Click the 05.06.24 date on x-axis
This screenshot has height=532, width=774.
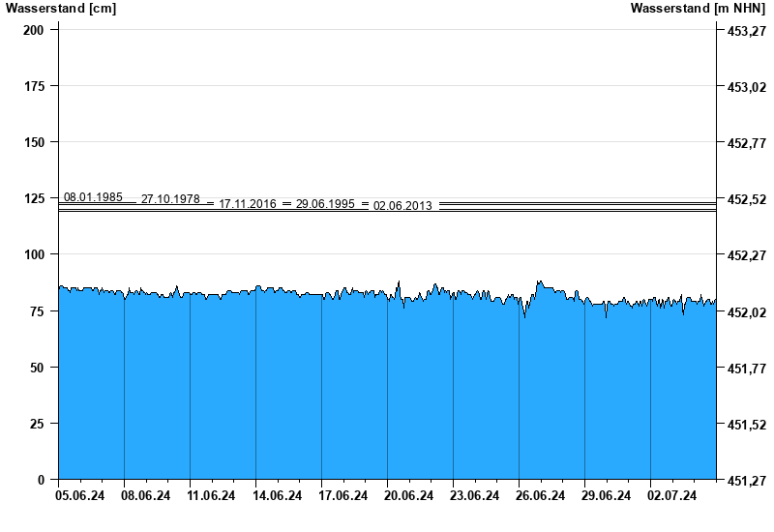click(79, 496)
